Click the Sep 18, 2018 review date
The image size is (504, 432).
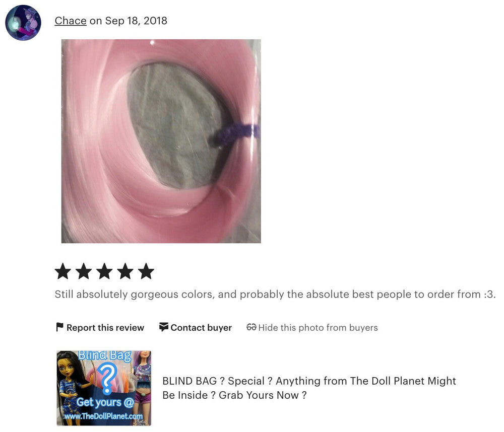click(x=136, y=21)
